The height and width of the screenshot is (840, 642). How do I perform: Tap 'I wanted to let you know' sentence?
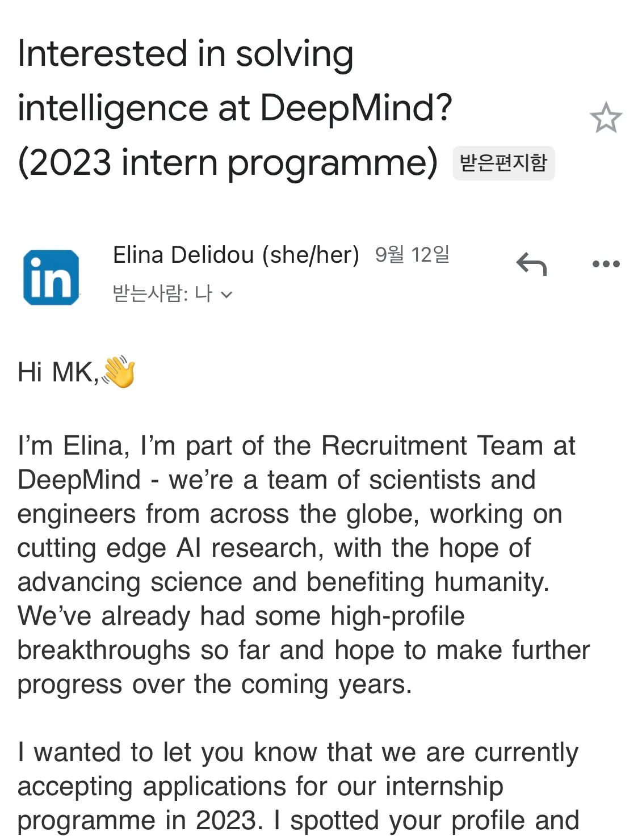[170, 753]
